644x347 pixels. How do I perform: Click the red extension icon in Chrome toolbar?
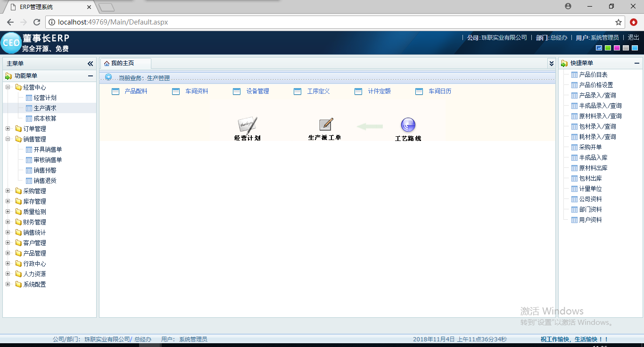[x=634, y=22]
